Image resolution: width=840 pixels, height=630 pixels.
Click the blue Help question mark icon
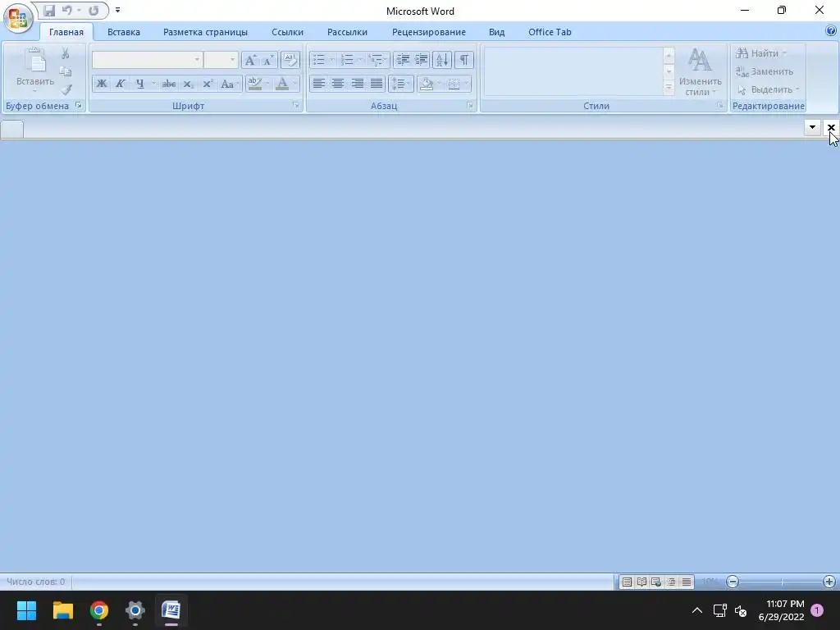[831, 31]
